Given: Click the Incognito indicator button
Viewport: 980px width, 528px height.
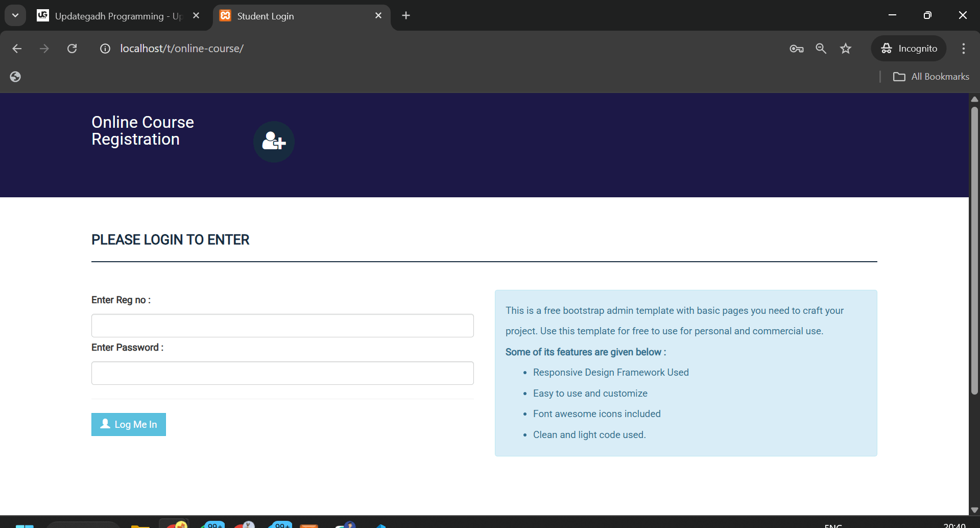Looking at the screenshot, I should [x=909, y=49].
